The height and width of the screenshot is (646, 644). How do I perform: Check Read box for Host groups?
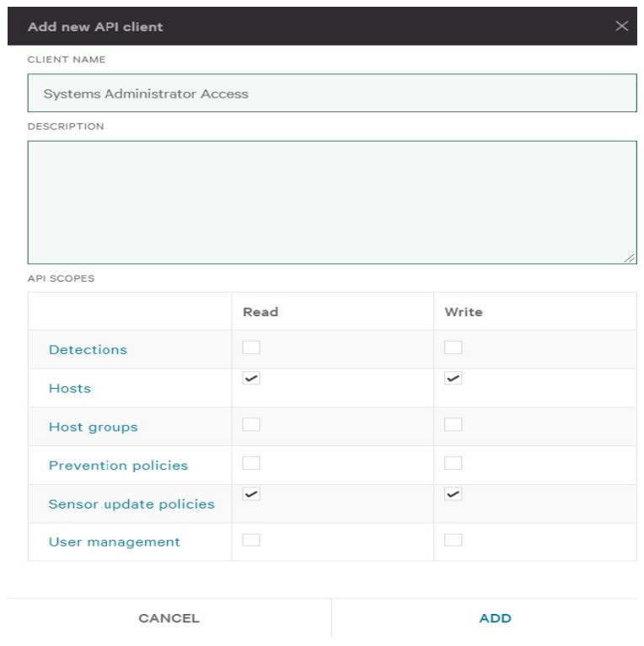click(251, 424)
